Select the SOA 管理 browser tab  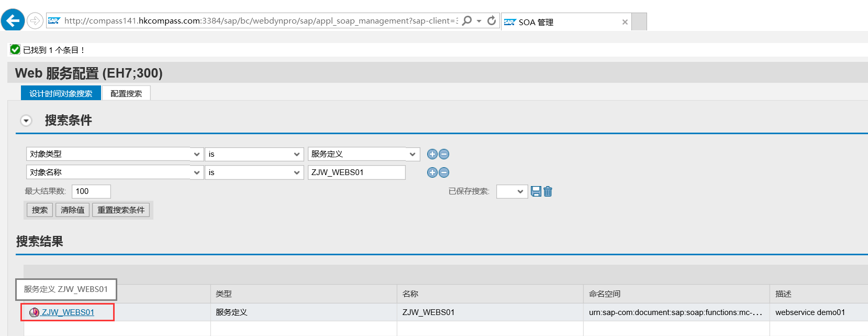(x=566, y=22)
